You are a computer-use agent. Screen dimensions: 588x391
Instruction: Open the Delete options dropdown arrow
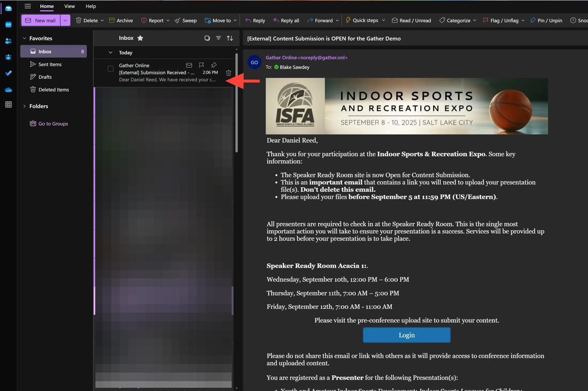pos(102,20)
